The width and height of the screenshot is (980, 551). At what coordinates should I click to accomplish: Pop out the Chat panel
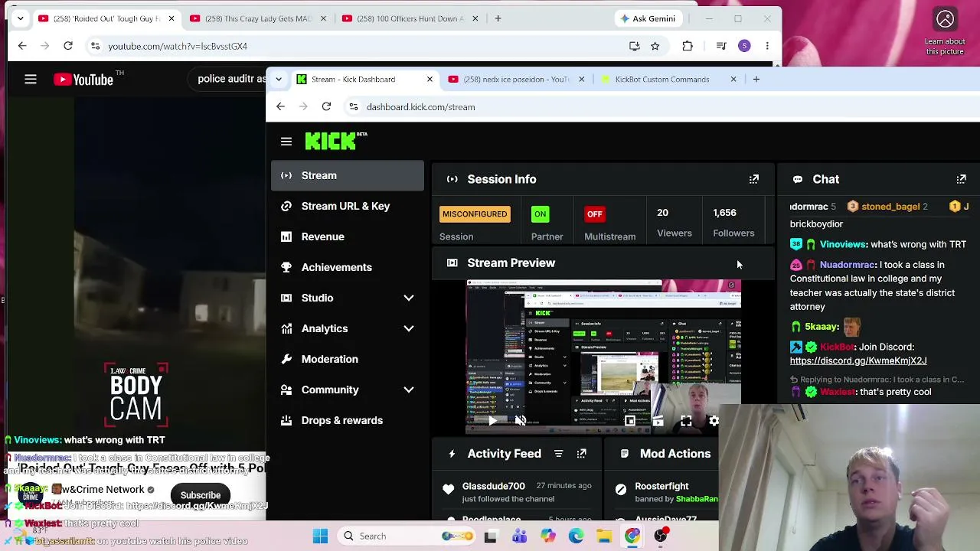pos(961,179)
